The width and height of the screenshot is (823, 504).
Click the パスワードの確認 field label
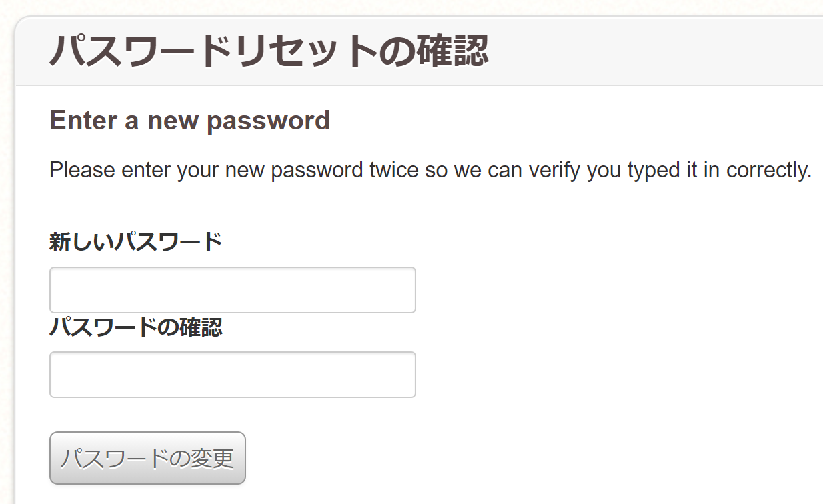click(135, 327)
